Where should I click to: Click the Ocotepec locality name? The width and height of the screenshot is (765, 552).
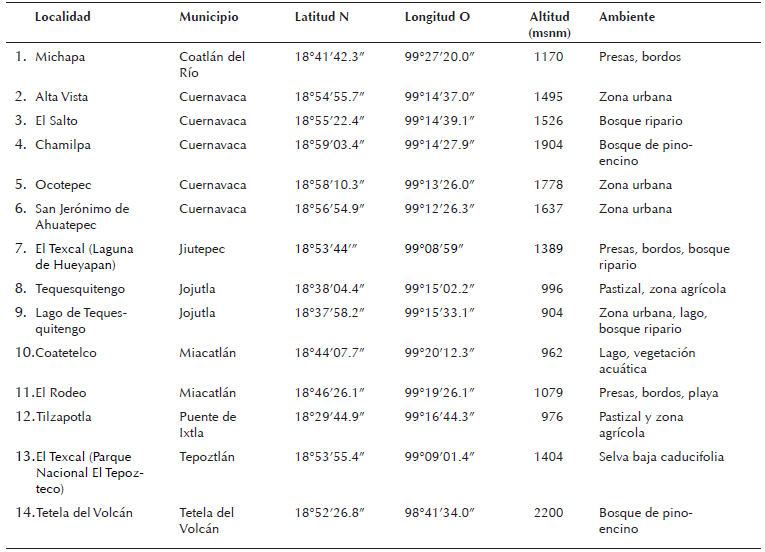pyautogui.click(x=65, y=185)
